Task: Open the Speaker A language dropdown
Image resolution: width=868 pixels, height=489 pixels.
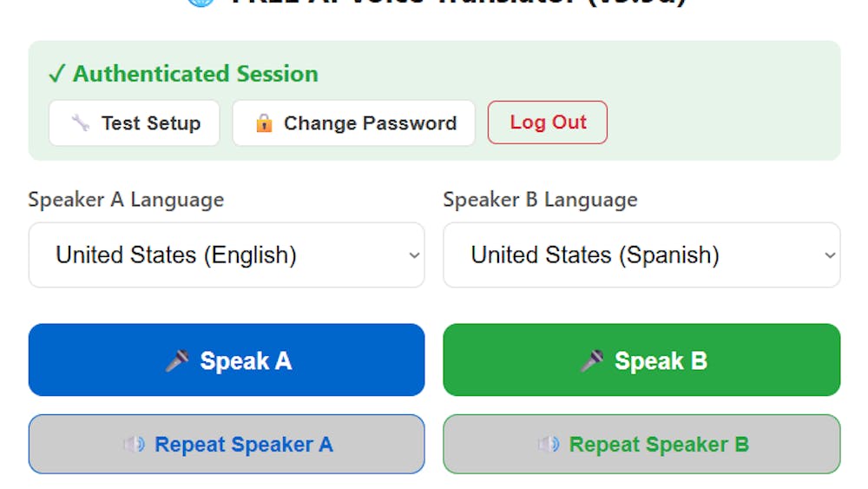Action: tap(227, 254)
